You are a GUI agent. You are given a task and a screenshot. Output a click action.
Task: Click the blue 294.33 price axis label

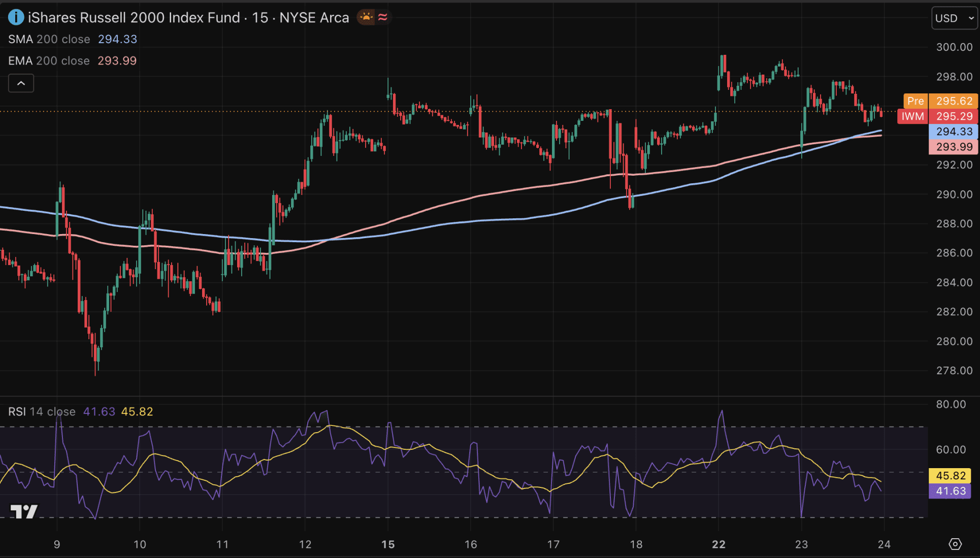point(954,132)
